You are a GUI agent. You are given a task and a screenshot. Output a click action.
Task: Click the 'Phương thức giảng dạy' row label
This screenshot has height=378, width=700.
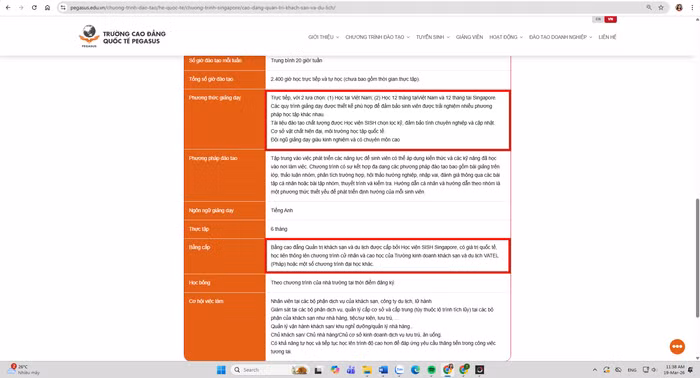[215, 98]
